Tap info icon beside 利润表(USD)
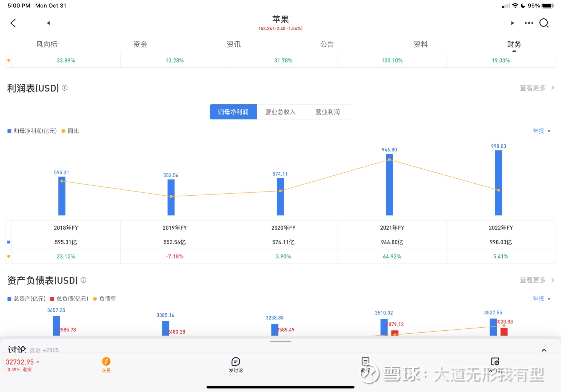The height and width of the screenshot is (392, 561). (x=65, y=88)
